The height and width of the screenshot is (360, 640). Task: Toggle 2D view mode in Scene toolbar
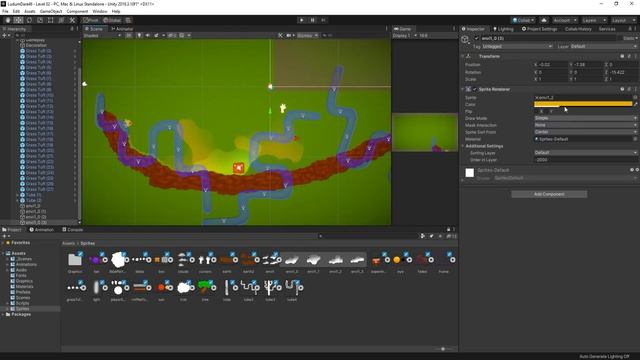coord(129,36)
